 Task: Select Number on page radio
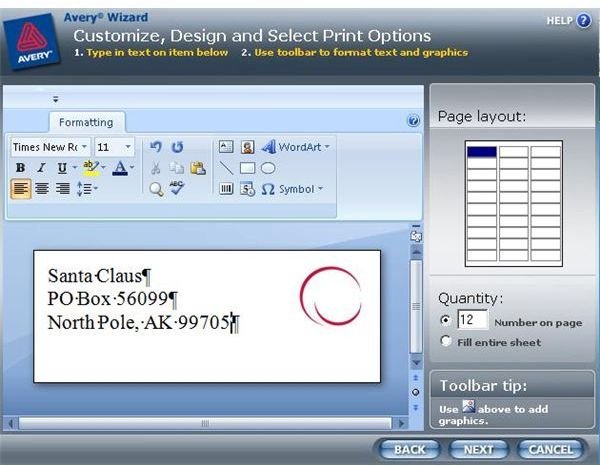445,319
